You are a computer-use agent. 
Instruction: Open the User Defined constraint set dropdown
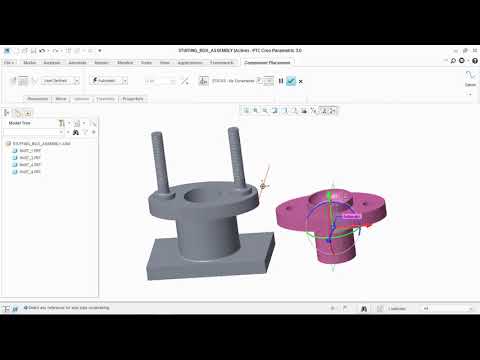coord(60,81)
